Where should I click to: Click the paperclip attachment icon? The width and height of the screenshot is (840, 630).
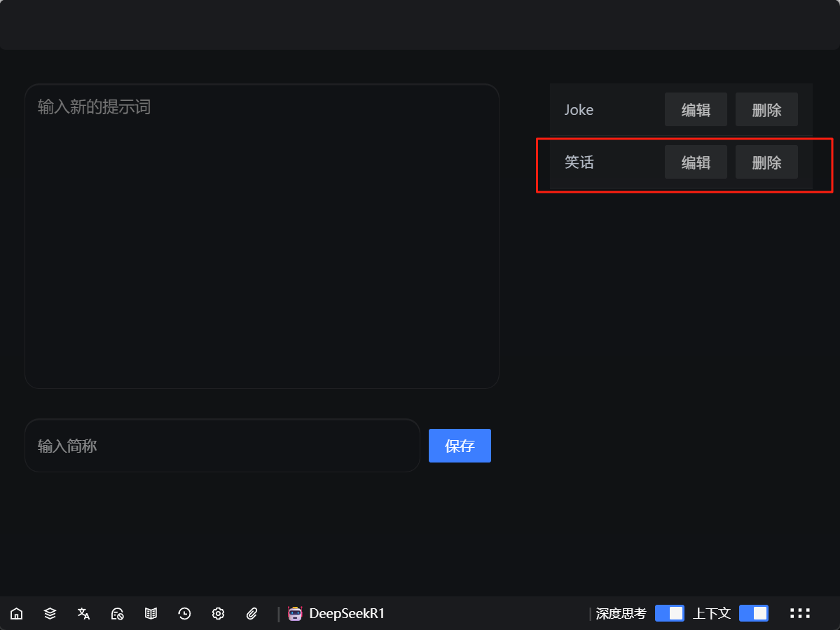252,614
